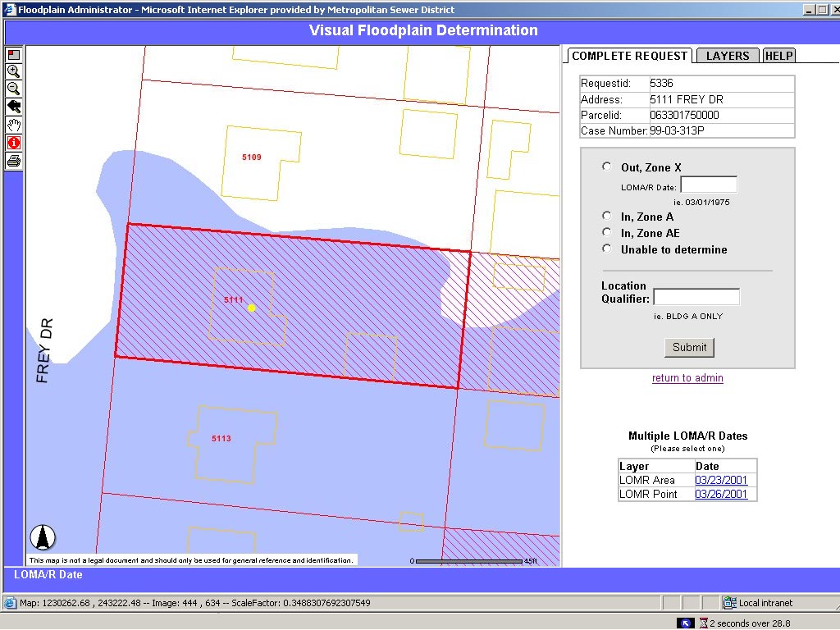Click the print map icon
840x630 pixels.
click(14, 160)
